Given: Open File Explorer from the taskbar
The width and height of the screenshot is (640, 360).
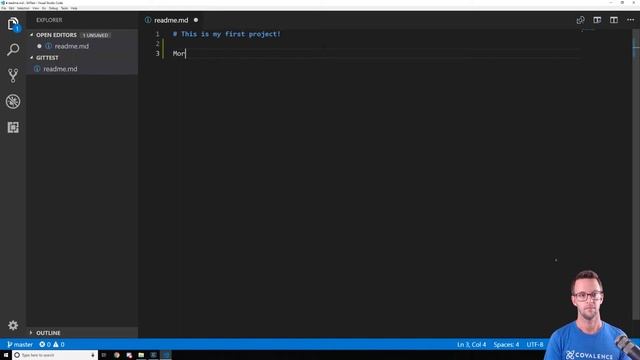Looking at the screenshot, I should [x=141, y=355].
